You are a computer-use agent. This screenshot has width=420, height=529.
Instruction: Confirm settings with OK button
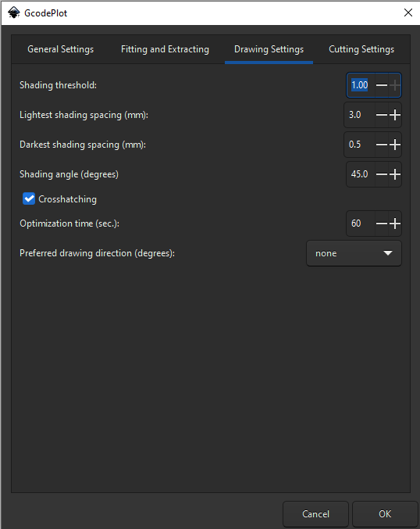tap(385, 514)
